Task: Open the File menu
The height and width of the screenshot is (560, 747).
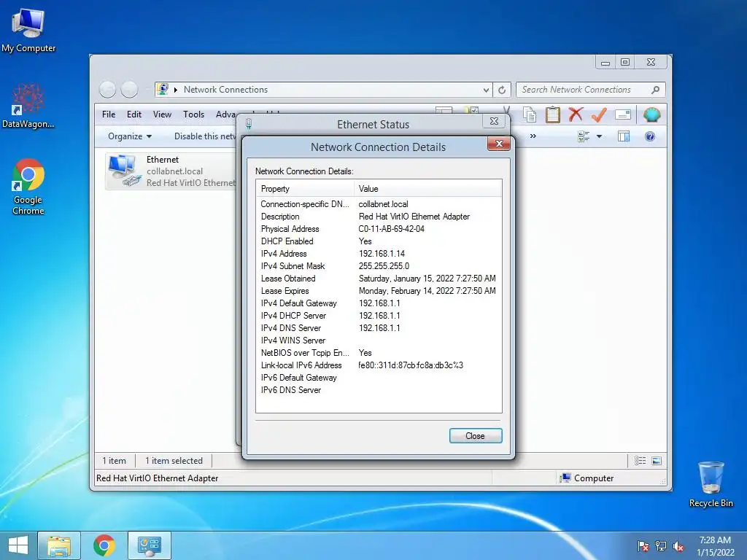Action: pyautogui.click(x=109, y=114)
